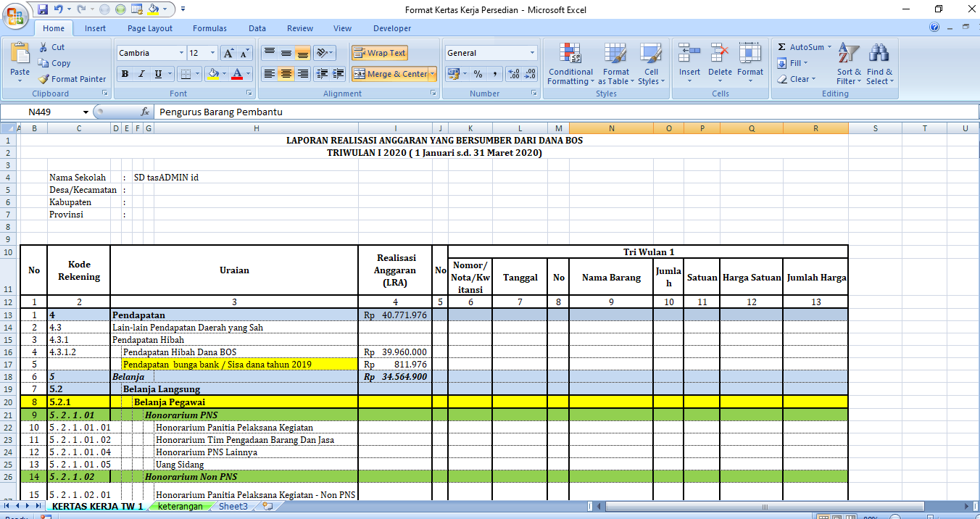Save the workbook from Quick Access toolbar
This screenshot has height=519, width=980.
point(42,9)
